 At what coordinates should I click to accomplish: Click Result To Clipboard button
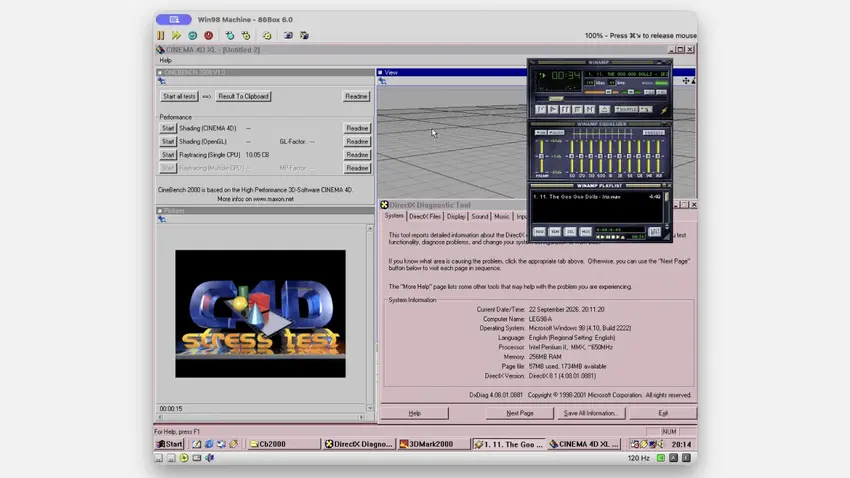(243, 96)
